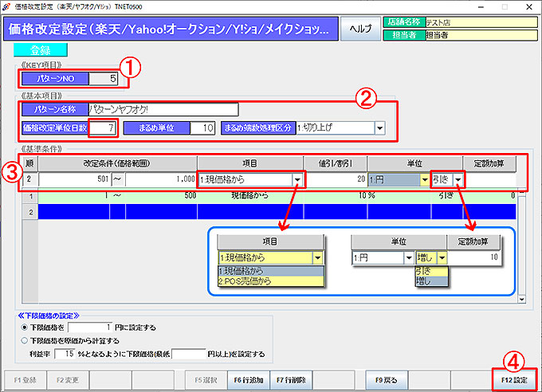Open the ヘルプ help button

coord(360,29)
